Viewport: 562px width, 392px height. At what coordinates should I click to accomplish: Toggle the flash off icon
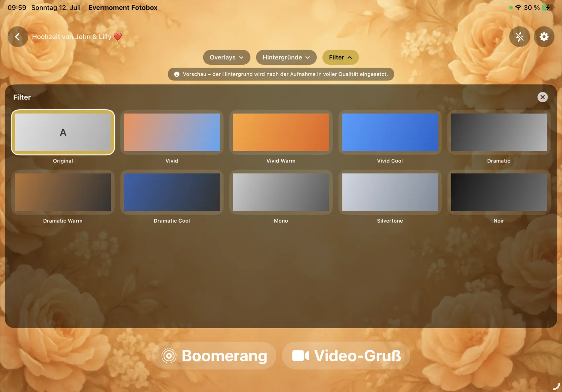pos(520,37)
